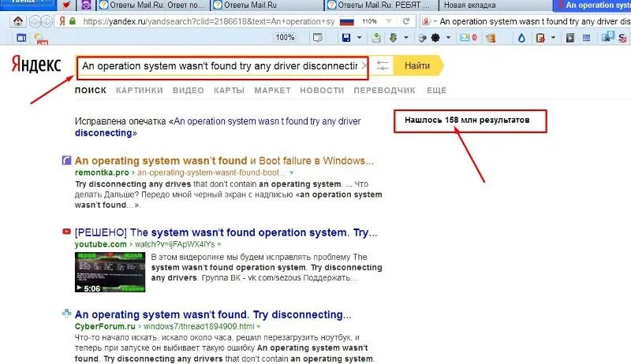Click the star bookmarks toolbar icon
Viewport: 631px width, 364px height.
(569, 38)
